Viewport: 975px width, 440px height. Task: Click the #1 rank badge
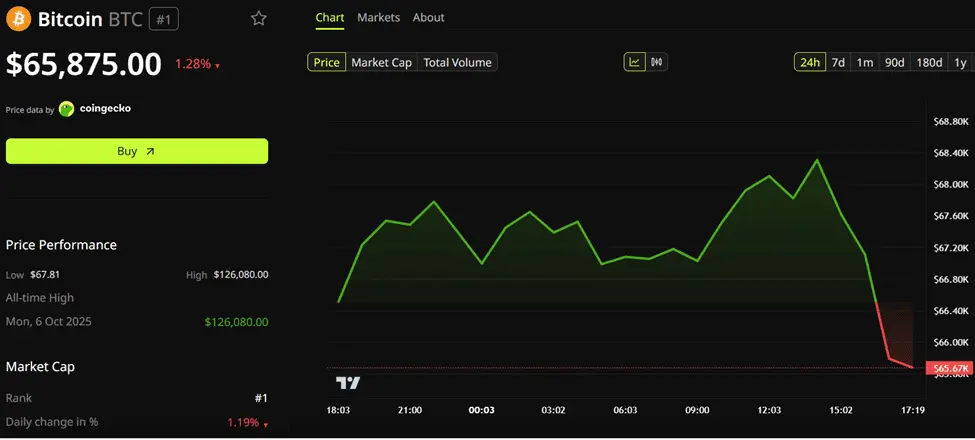164,19
